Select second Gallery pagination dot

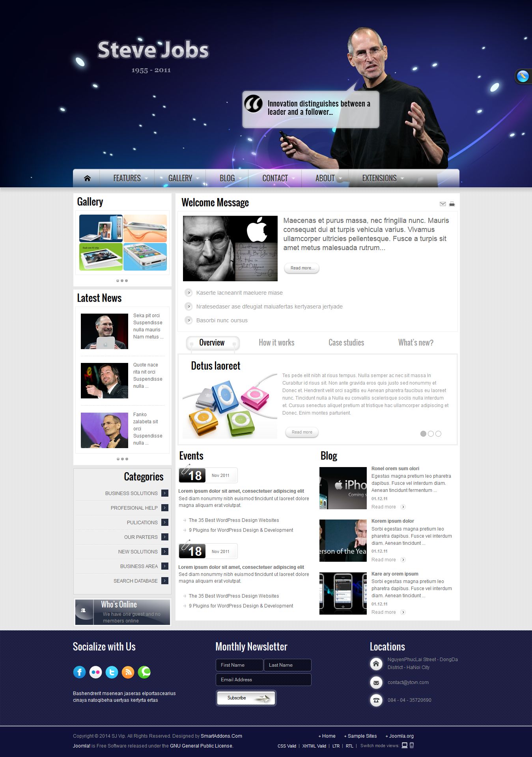click(x=122, y=280)
